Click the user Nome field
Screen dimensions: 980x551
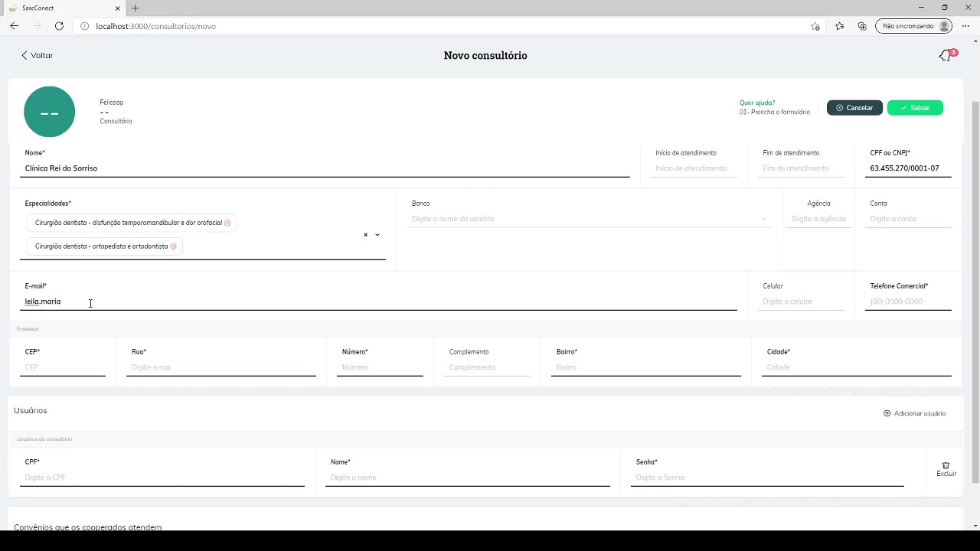point(468,478)
